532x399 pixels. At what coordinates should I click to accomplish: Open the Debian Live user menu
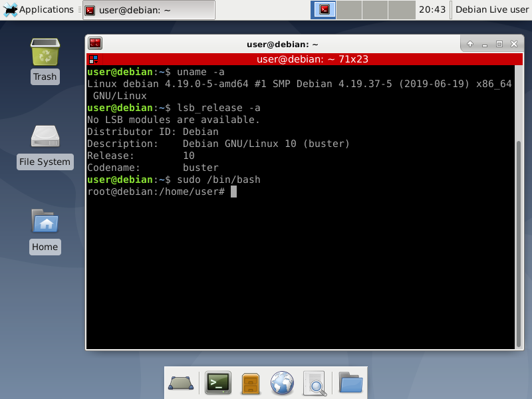point(491,9)
